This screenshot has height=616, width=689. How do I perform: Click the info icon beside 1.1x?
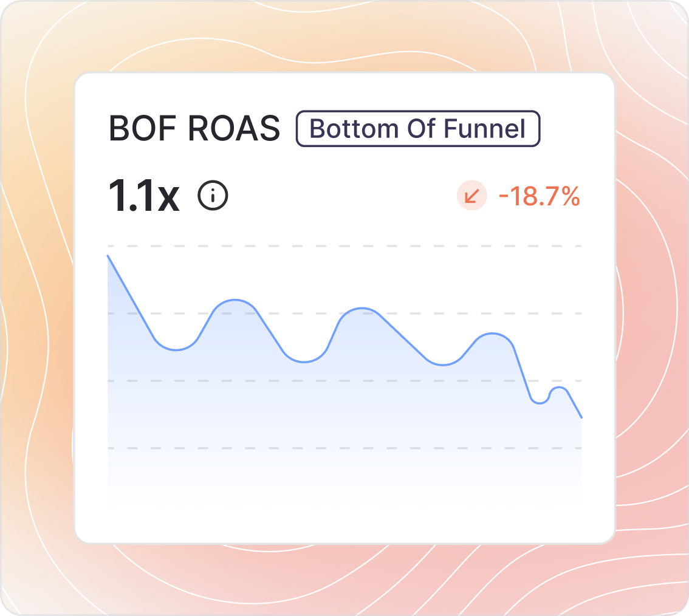point(213,196)
